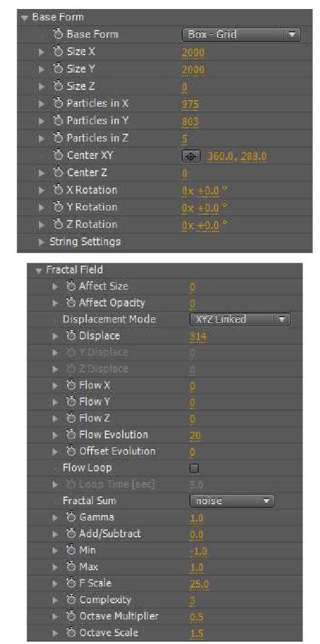Open the Base Form Box - Grid dropdown

point(241,35)
